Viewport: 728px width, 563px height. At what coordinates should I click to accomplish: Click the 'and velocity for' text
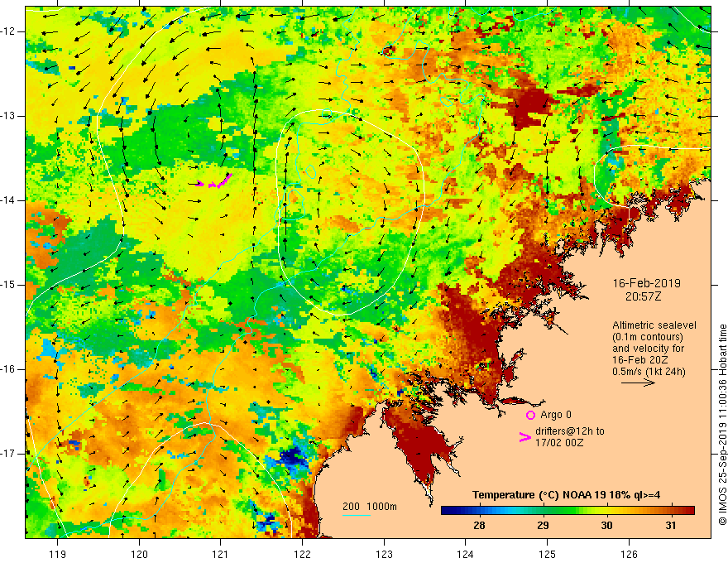tap(648, 349)
